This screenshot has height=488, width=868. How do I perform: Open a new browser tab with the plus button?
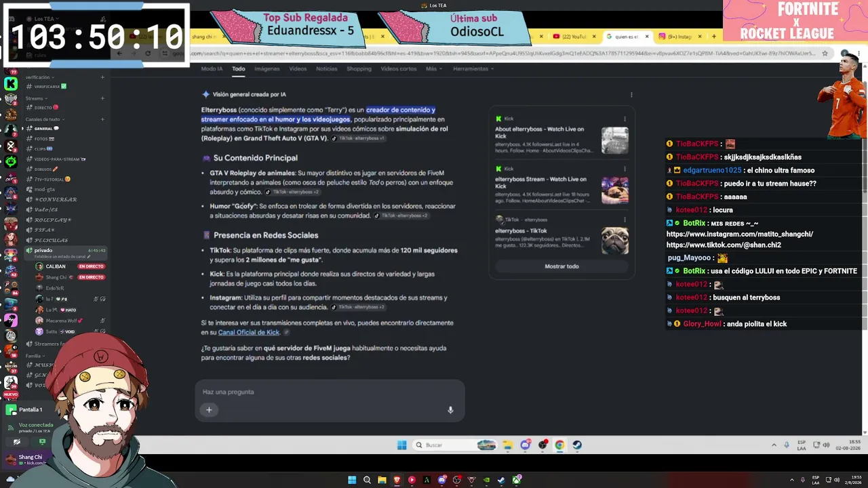[713, 37]
